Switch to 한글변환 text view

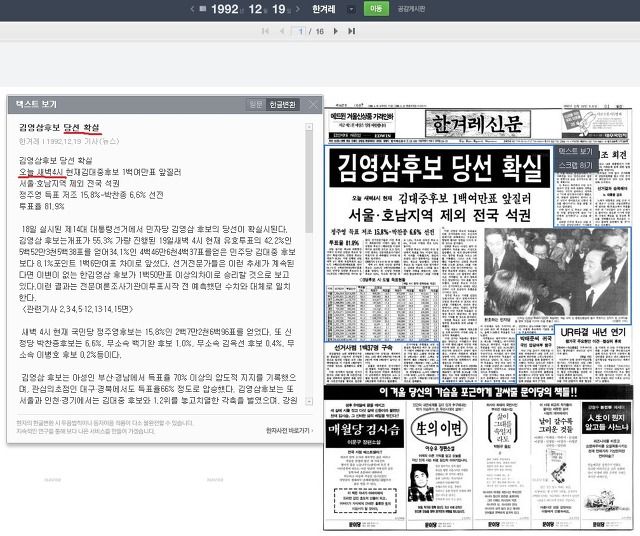(282, 105)
